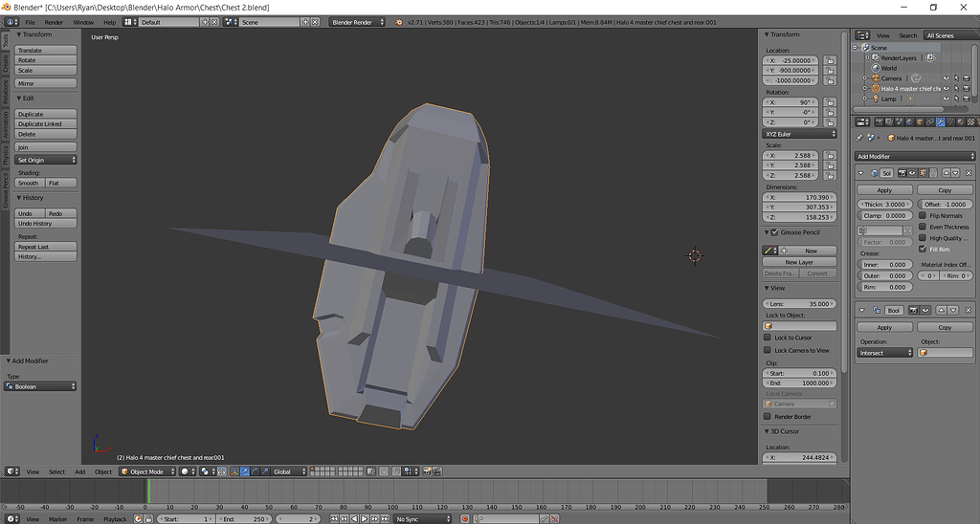
Task: Click the red auto-keyframe record button
Action: (x=465, y=519)
